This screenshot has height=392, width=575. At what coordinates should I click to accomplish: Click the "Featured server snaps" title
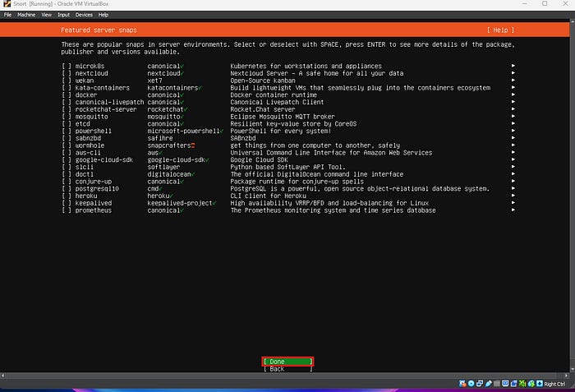[x=99, y=30]
